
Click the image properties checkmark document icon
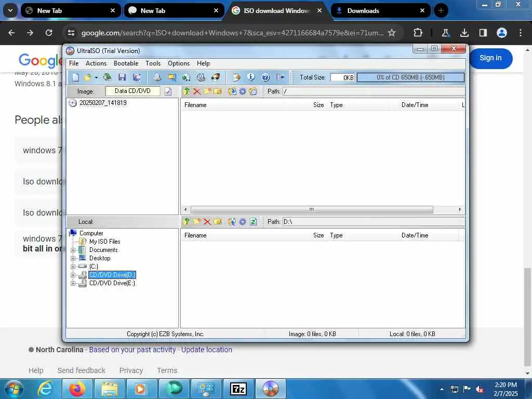168,91
